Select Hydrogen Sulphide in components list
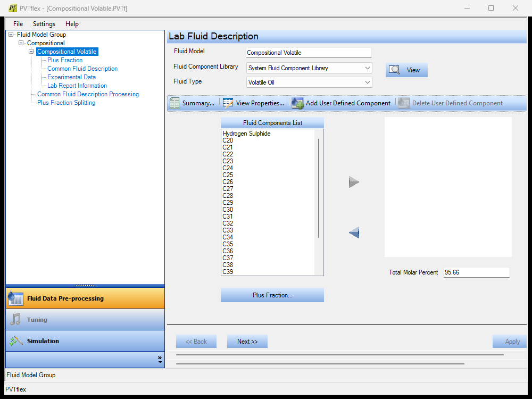This screenshot has height=399, width=532. (247, 134)
